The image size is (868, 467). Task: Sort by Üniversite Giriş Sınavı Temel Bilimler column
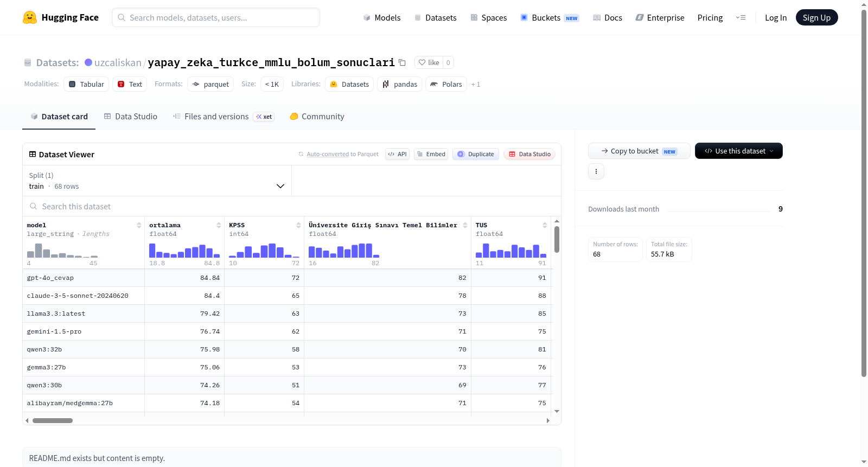coord(465,225)
